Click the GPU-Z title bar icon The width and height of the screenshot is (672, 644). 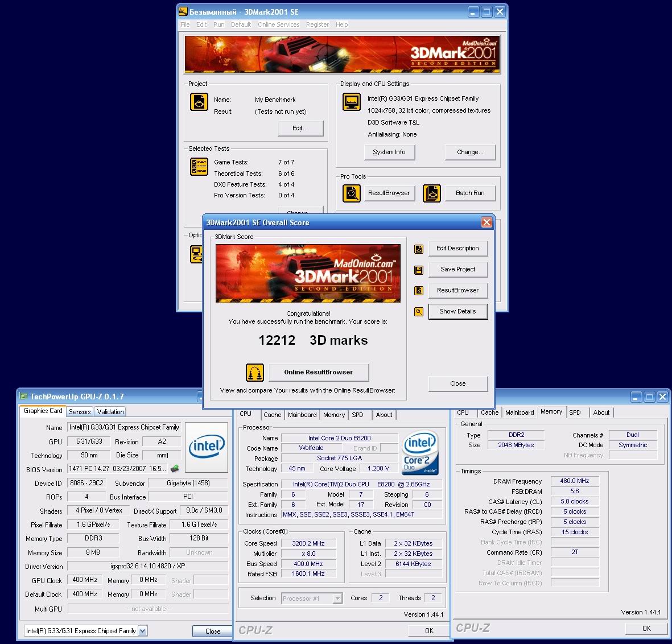23,396
